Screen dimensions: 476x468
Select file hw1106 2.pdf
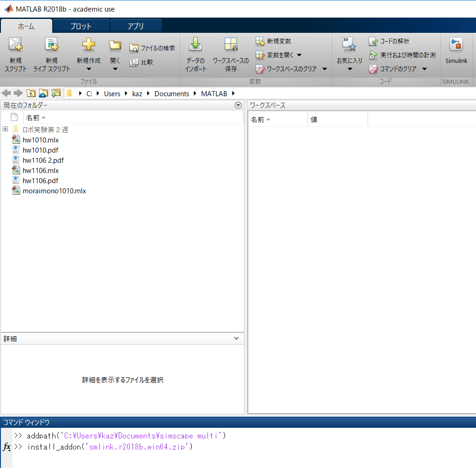(x=43, y=160)
